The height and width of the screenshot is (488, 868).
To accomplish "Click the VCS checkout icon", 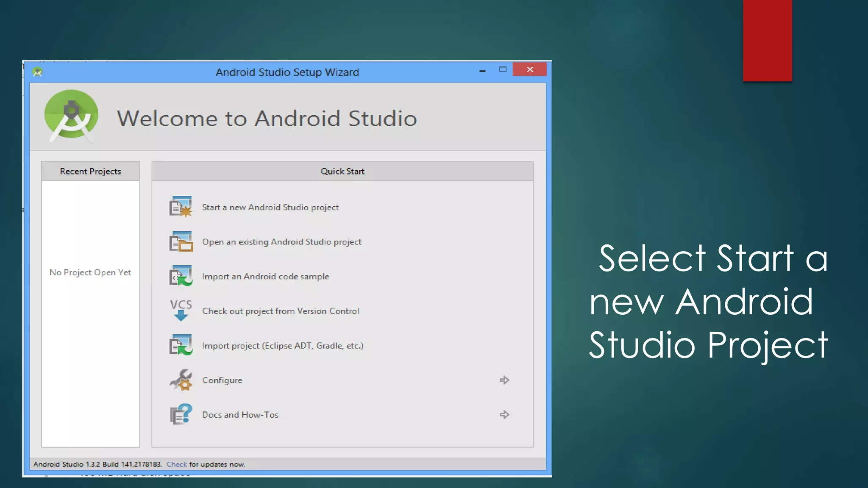I will point(181,311).
